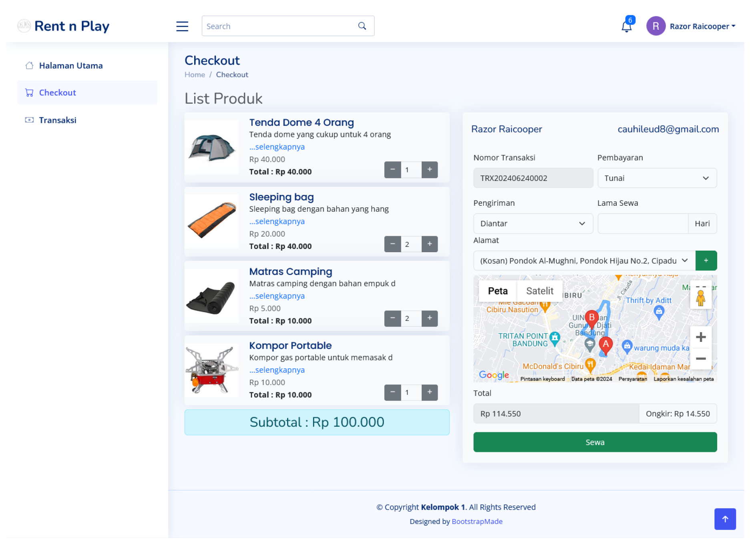The image size is (756, 544).
Task: Click the green add address plus button
Action: click(x=706, y=261)
